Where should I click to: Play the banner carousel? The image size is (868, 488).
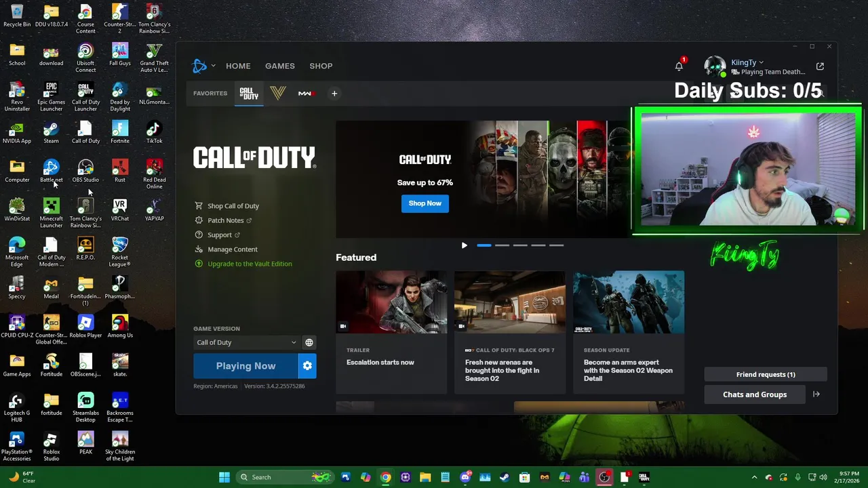[465, 245]
